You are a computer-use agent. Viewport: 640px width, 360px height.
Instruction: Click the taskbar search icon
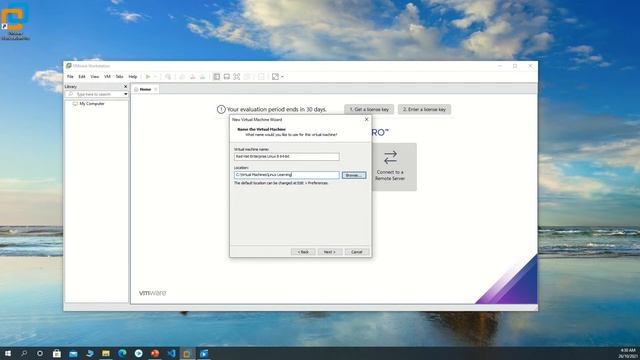(x=24, y=353)
